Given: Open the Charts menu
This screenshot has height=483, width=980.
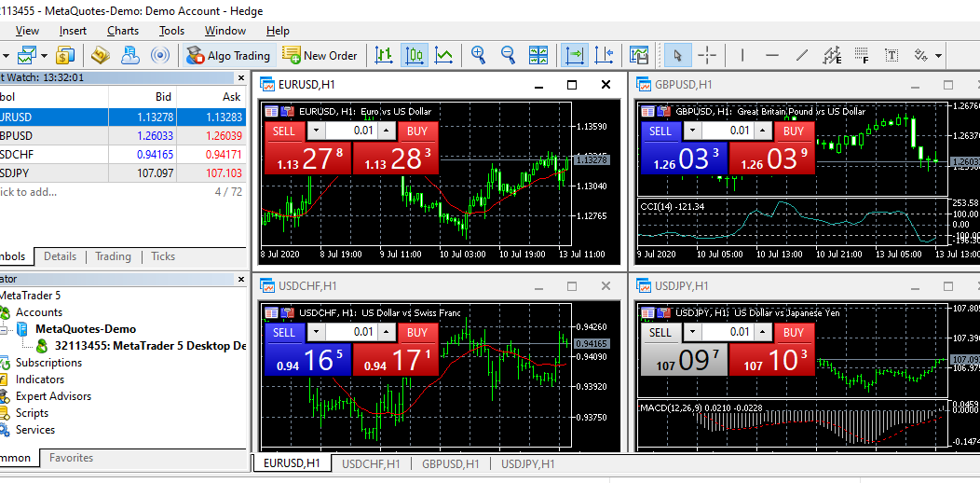Looking at the screenshot, I should point(123,30).
